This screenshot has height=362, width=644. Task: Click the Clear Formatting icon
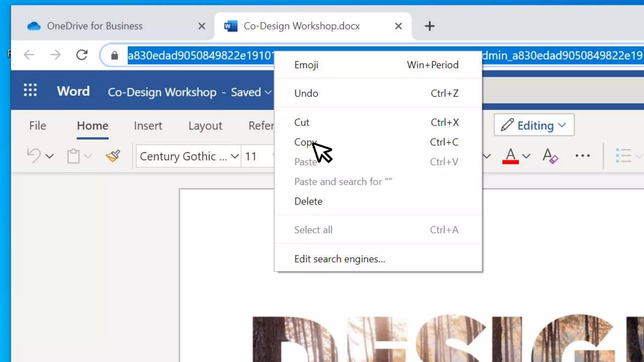(550, 156)
